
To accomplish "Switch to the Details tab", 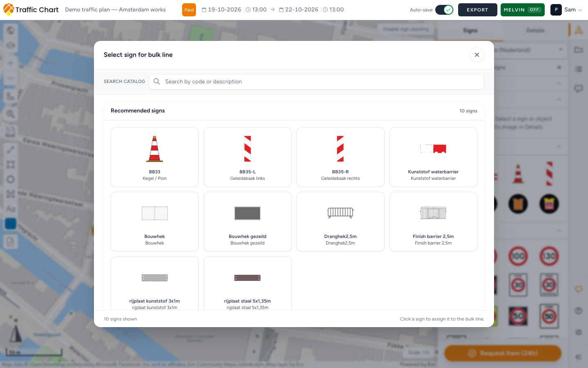I will [x=535, y=31].
